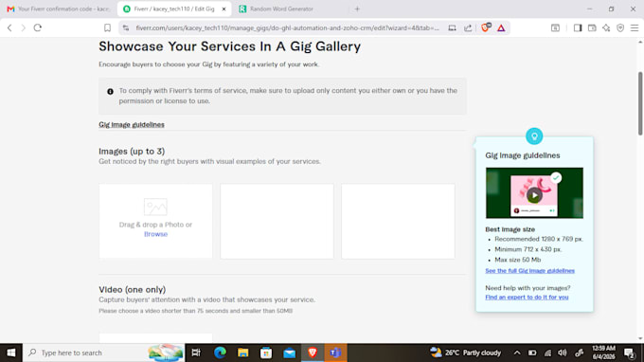The image size is (644, 362).
Task: Click the 'Video (one only)' heading
Action: point(132,289)
